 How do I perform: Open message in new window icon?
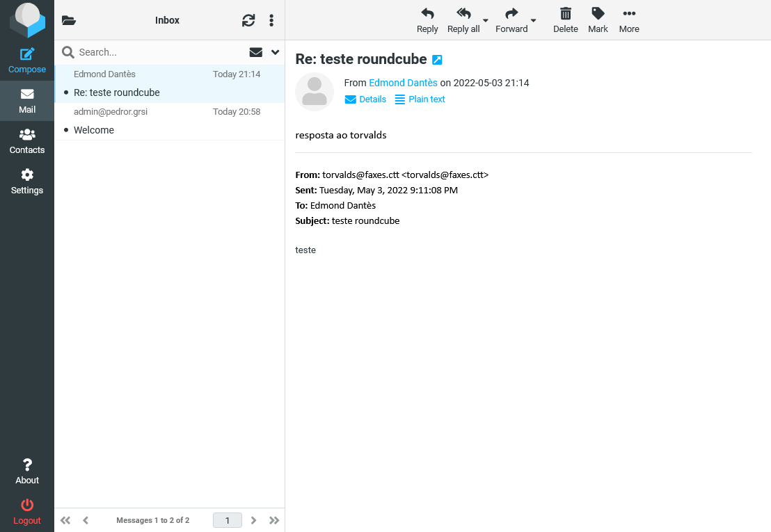(x=437, y=60)
